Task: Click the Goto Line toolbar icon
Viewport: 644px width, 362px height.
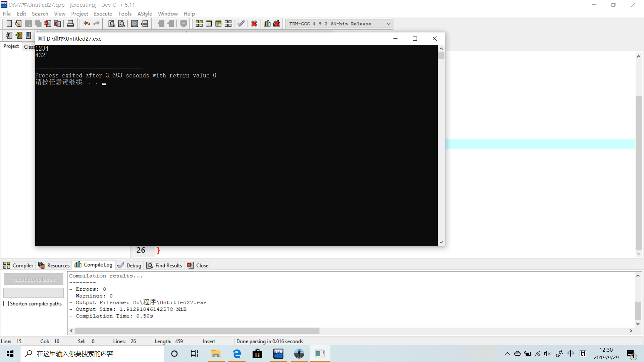Action: (144, 23)
